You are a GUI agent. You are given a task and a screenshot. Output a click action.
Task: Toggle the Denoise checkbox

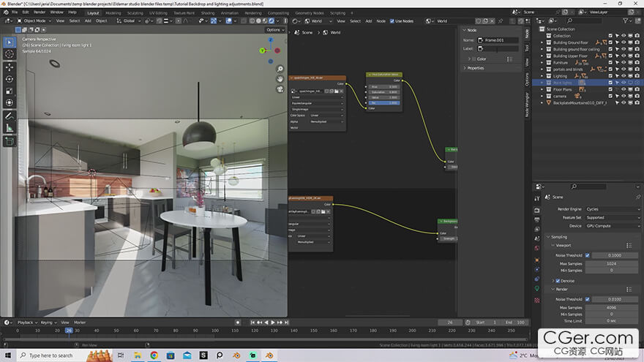coord(558,281)
